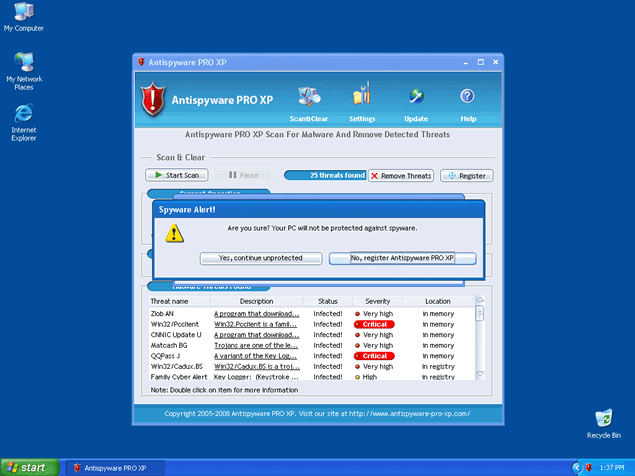
Task: Open the Settings tools icon
Action: [361, 96]
